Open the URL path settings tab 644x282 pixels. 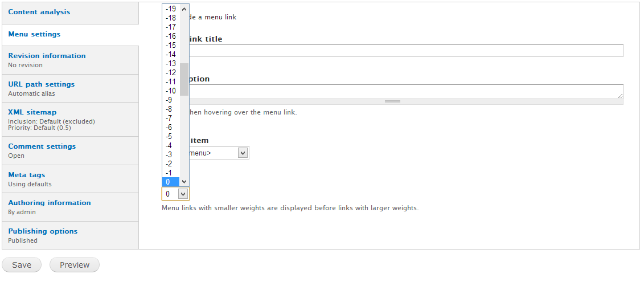(41, 84)
